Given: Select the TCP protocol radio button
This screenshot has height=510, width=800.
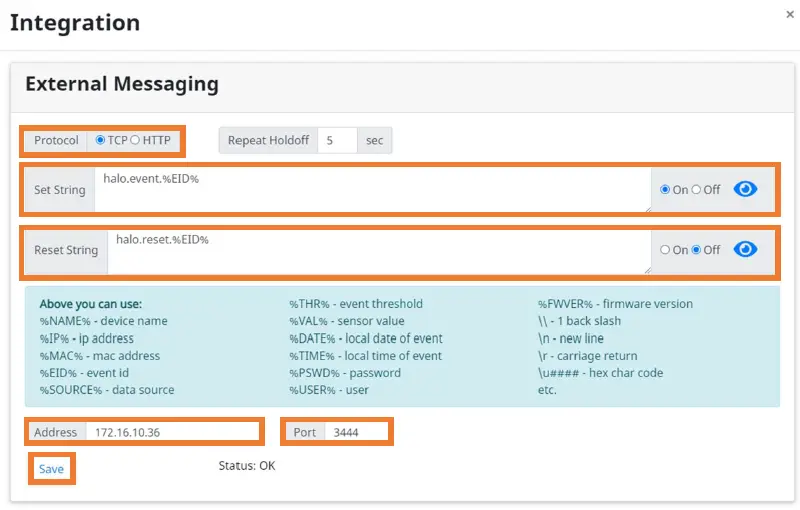Looking at the screenshot, I should click(x=100, y=140).
